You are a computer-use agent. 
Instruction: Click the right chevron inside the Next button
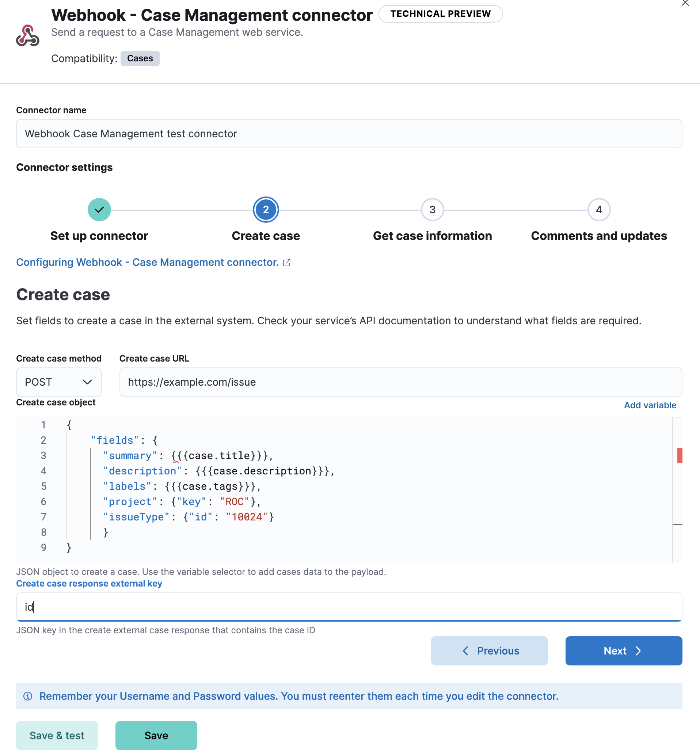pyautogui.click(x=639, y=651)
